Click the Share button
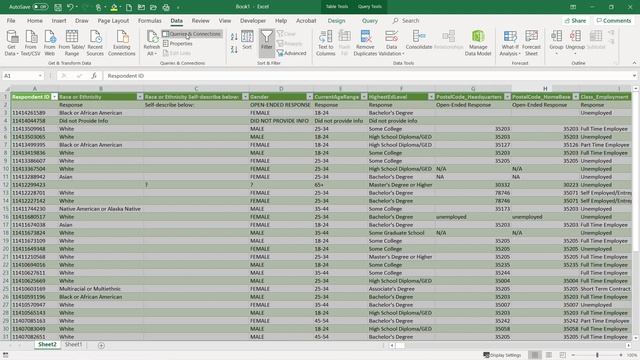Screen dimensions: 640x360 point(575,20)
